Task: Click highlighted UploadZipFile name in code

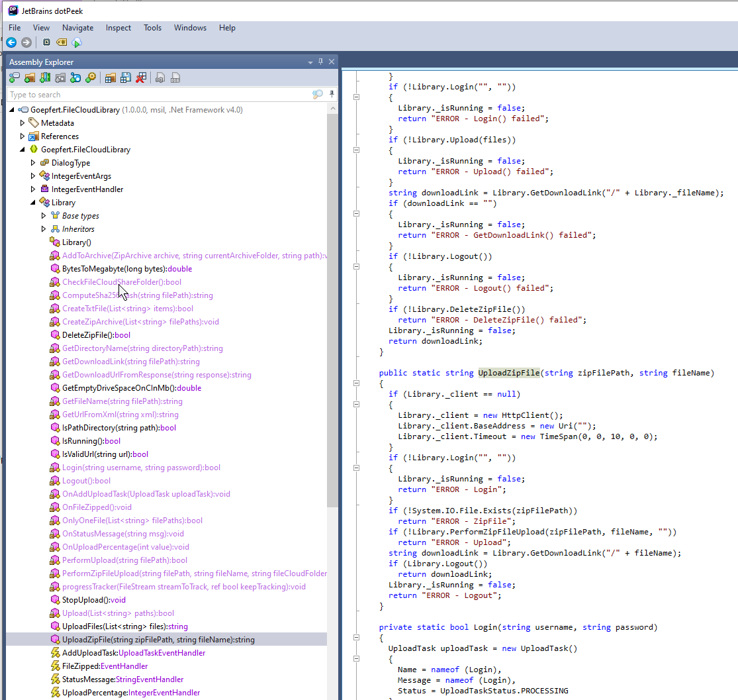Action: [x=509, y=373]
